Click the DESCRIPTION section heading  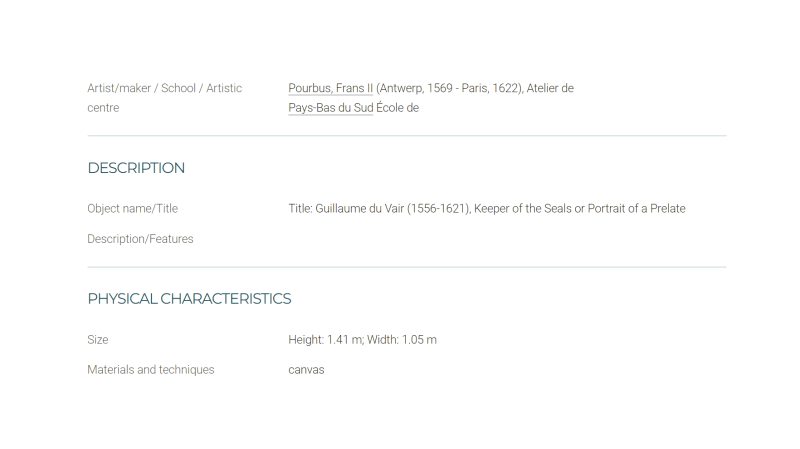click(x=136, y=168)
